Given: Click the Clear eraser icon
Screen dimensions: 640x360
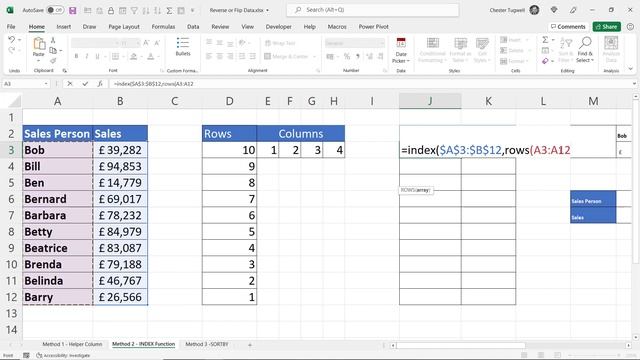Looking at the screenshot, I should (x=545, y=61).
